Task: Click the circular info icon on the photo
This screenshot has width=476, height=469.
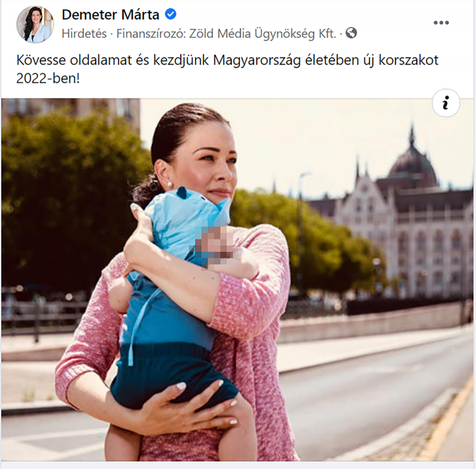Action: coord(446,103)
